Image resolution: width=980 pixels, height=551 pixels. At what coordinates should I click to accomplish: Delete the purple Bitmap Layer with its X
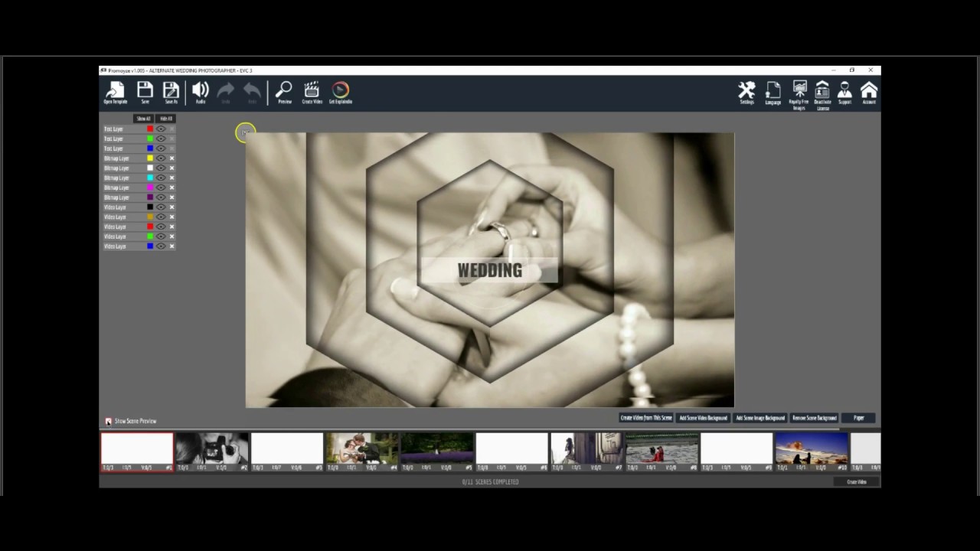171,197
